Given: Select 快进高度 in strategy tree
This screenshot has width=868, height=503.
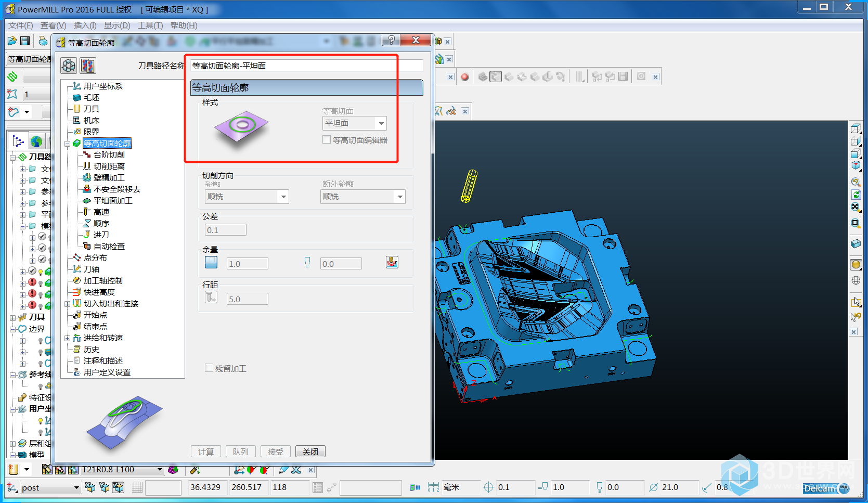Looking at the screenshot, I should [x=99, y=292].
